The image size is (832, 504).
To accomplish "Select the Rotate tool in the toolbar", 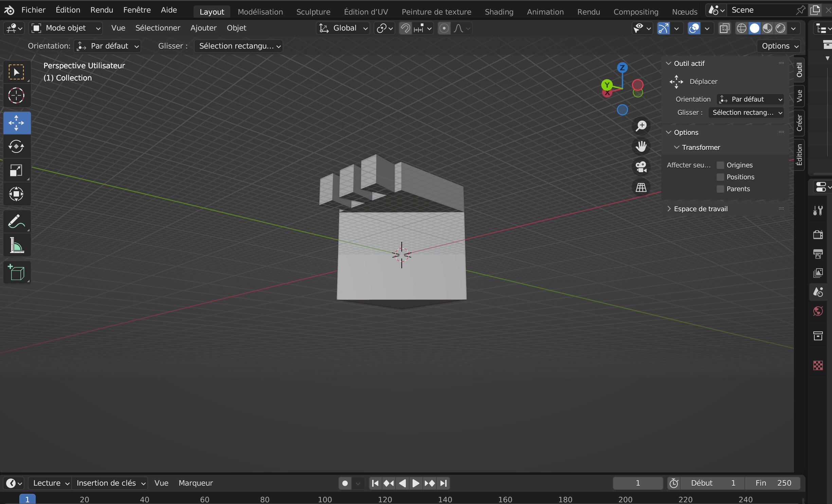I will (x=16, y=147).
